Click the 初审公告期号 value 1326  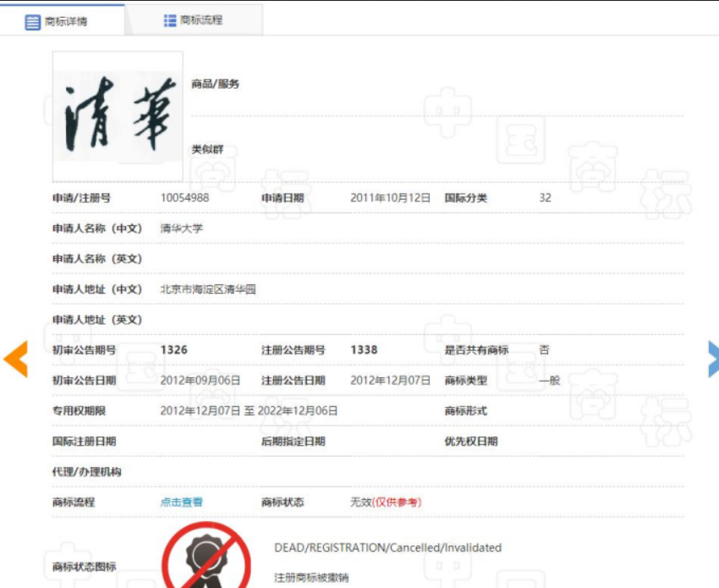(x=174, y=350)
